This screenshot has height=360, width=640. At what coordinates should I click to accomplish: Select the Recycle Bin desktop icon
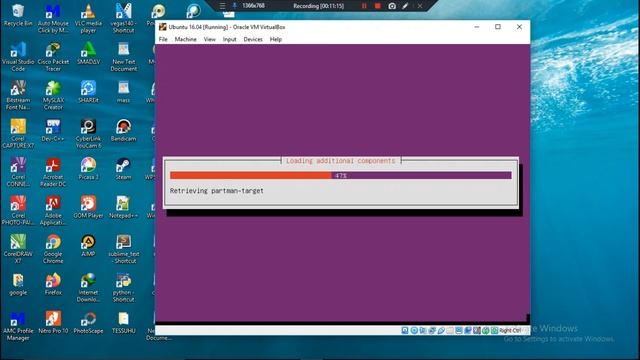18,15
